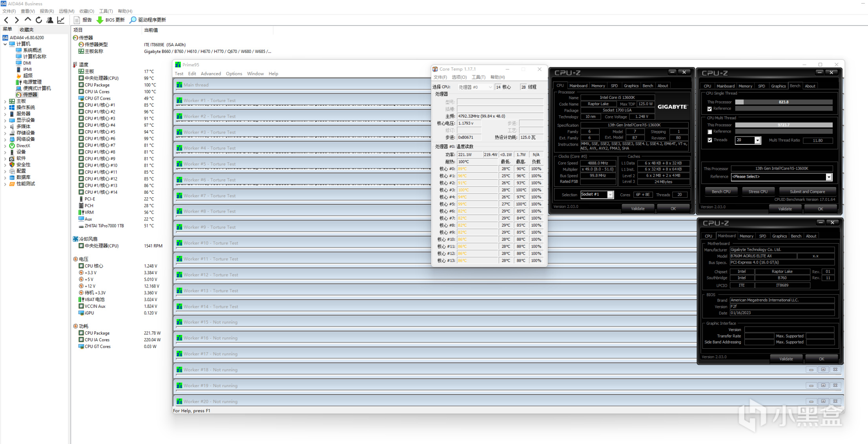Viewport: 868px width, 444px height.
Task: Toggle the Threads checkbox in CPU-Z Bench
Action: coord(709,140)
